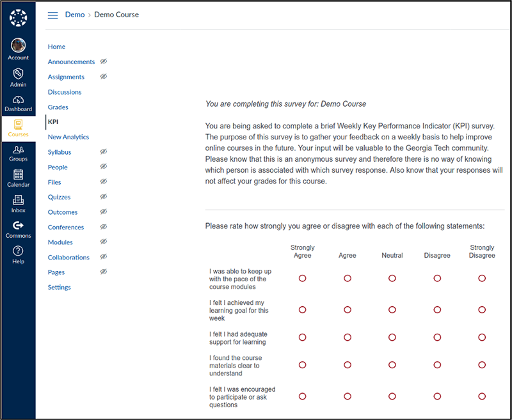Select Agree for adequate support for learning
Image resolution: width=512 pixels, height=420 pixels.
click(348, 337)
